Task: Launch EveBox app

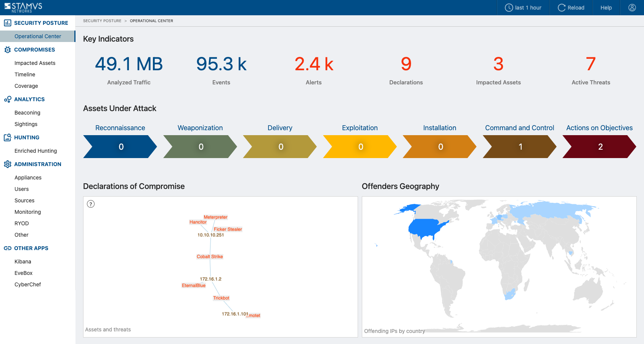Action: point(24,273)
